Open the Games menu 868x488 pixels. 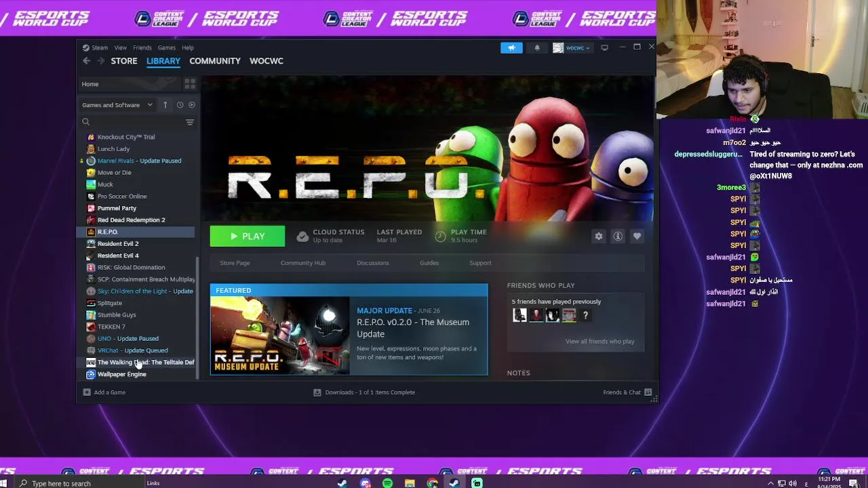167,47
